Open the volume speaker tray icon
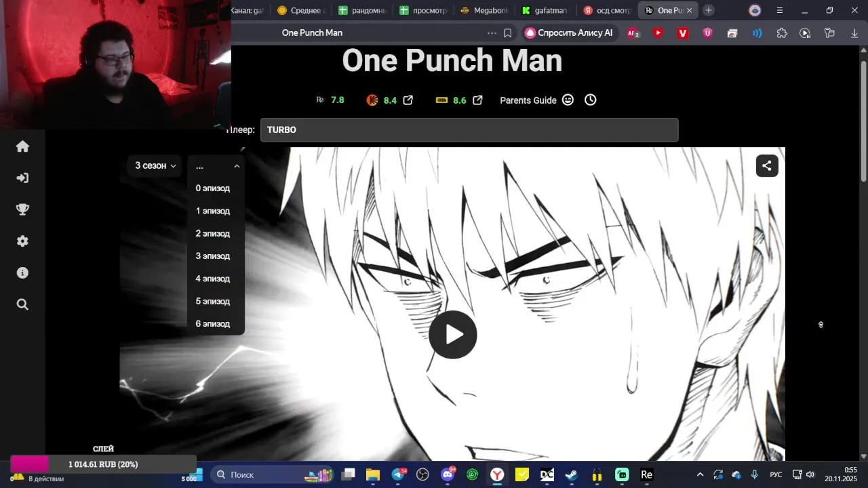This screenshot has height=488, width=868. pyautogui.click(x=810, y=474)
